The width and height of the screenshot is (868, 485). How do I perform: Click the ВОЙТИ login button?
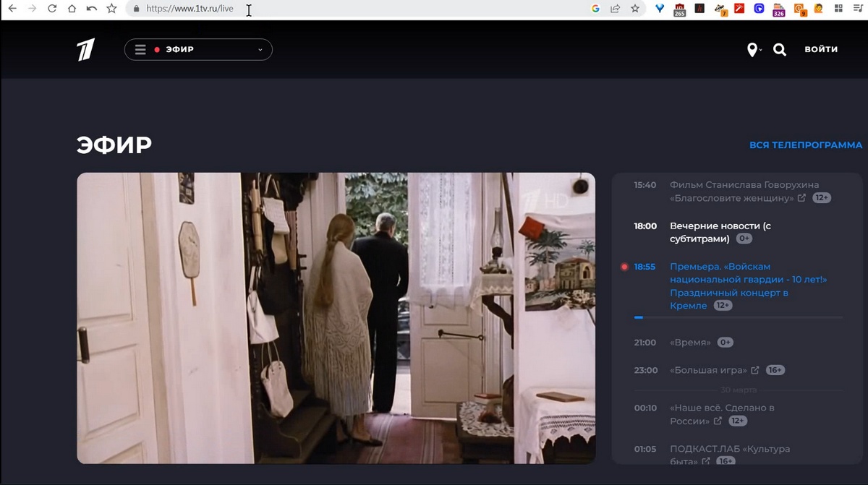pyautogui.click(x=821, y=49)
